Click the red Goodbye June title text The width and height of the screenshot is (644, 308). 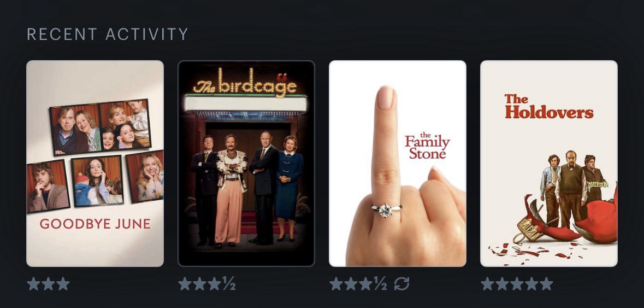pyautogui.click(x=95, y=224)
